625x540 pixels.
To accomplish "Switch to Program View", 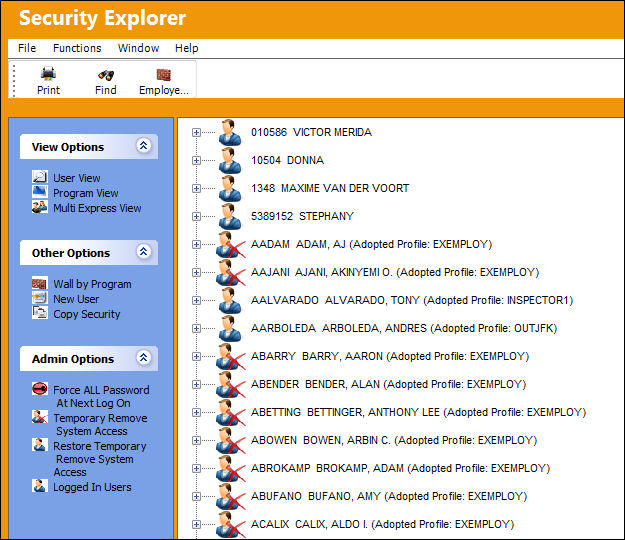I will coord(86,193).
